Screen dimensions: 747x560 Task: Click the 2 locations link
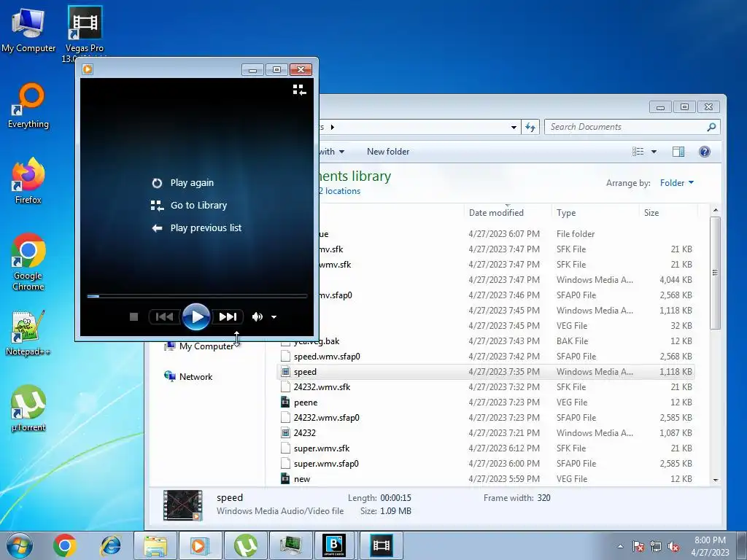[339, 191]
